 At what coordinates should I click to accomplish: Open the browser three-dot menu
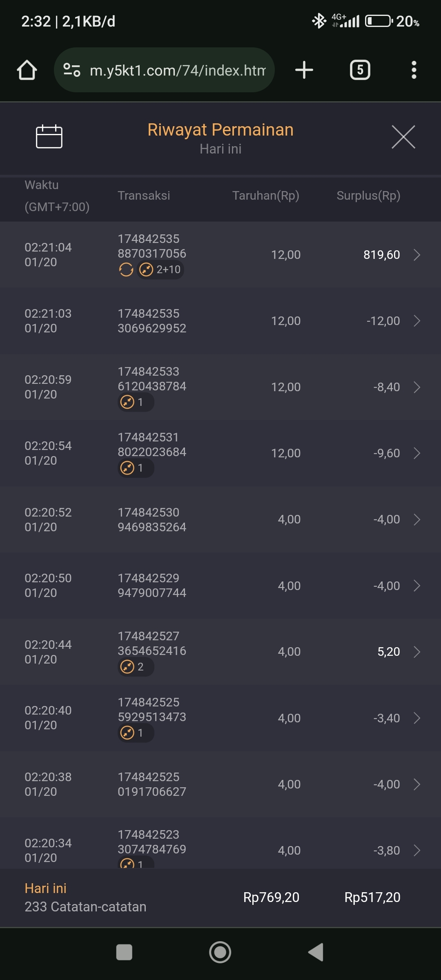414,70
